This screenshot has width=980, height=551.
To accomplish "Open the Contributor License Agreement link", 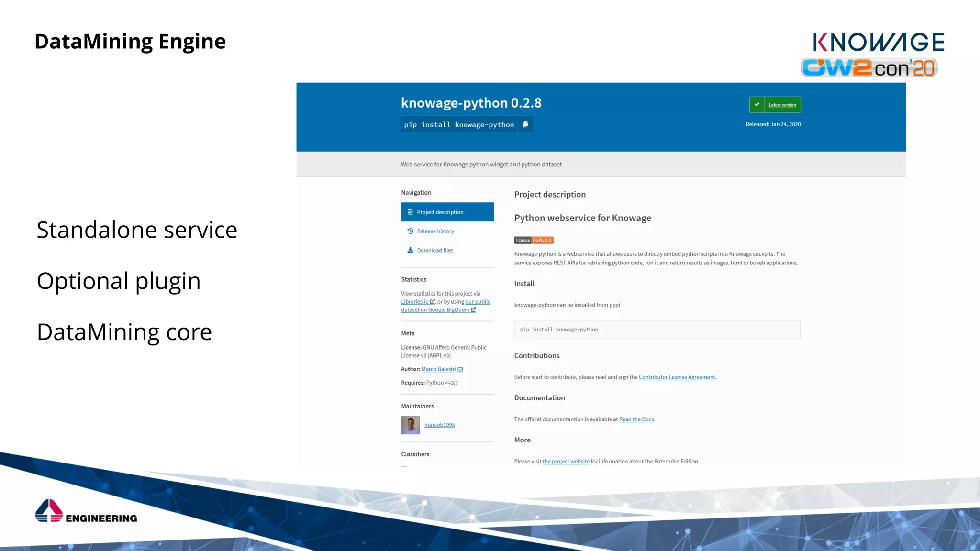I will click(677, 377).
